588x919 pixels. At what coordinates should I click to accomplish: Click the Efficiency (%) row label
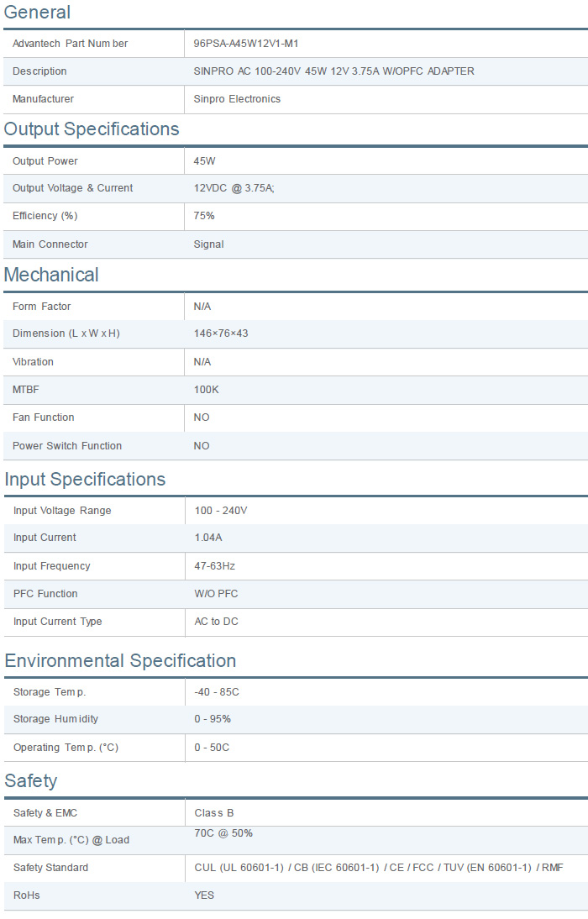45,216
